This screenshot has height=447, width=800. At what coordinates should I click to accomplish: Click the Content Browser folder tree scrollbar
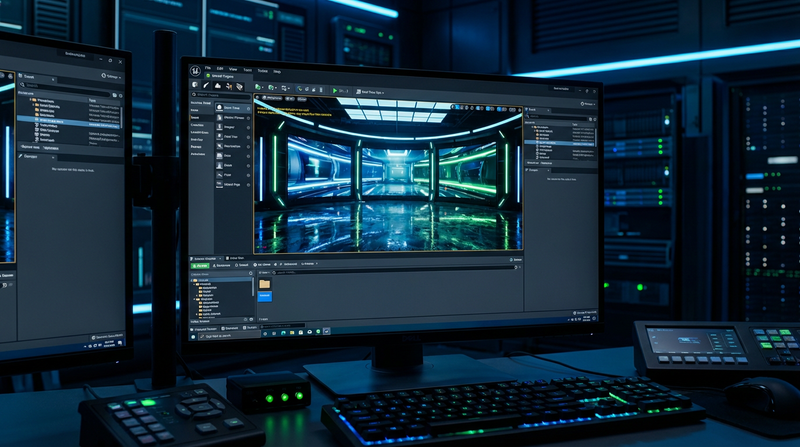click(x=253, y=287)
